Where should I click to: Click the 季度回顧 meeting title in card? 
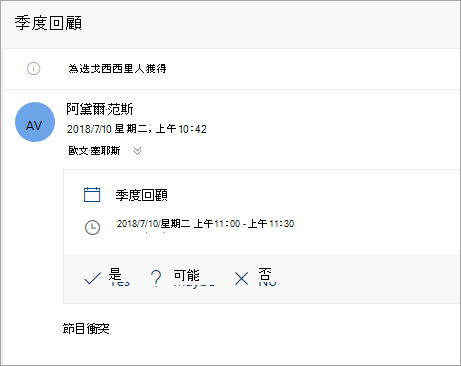click(142, 195)
